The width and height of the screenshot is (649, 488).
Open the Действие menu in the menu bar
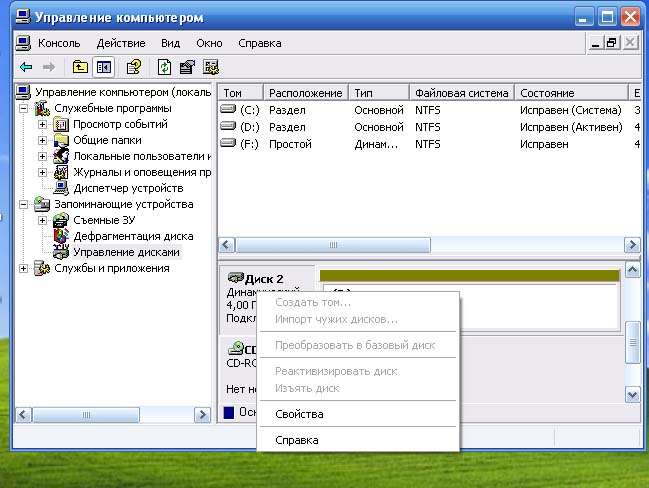[120, 43]
